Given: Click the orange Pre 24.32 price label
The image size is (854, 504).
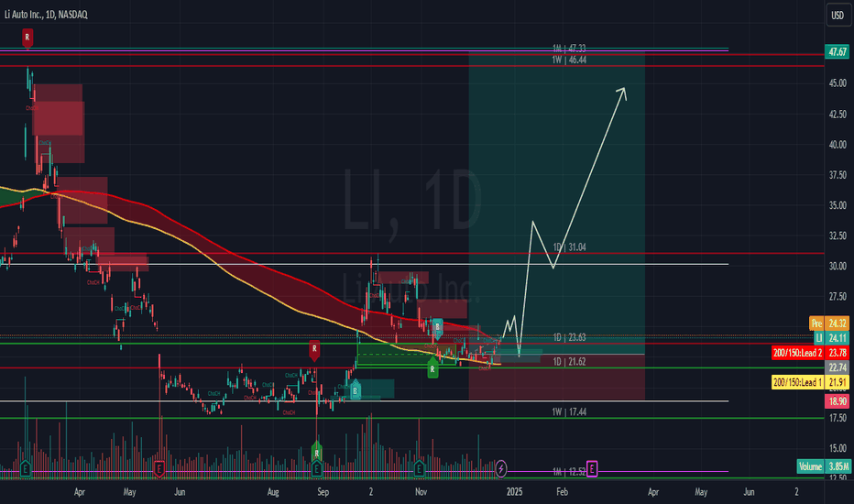Looking at the screenshot, I should click(829, 323).
